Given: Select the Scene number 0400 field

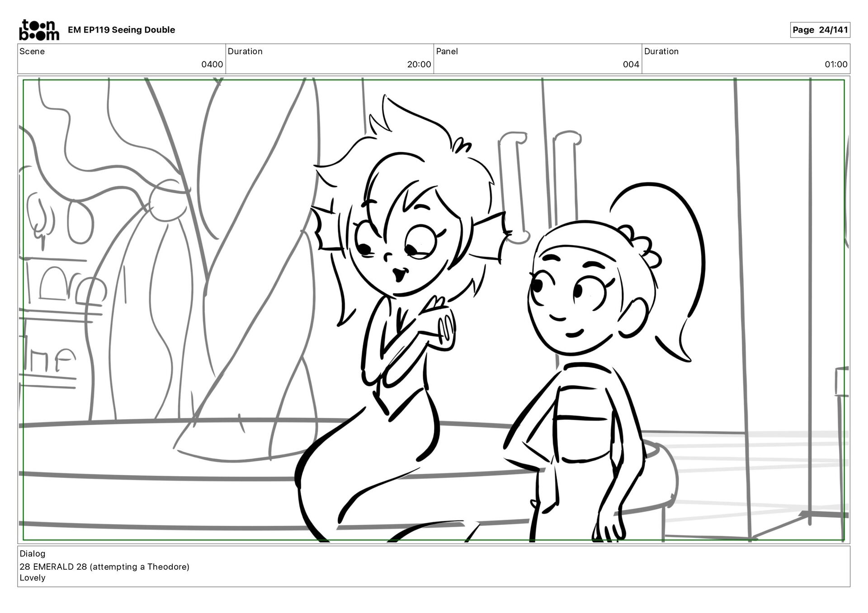Looking at the screenshot, I should (x=212, y=64).
